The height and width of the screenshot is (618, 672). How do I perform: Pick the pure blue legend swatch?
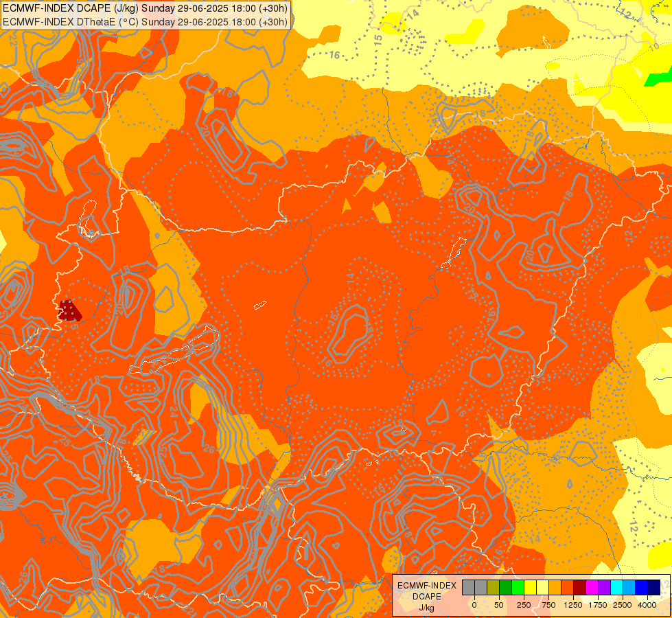pyautogui.click(x=642, y=587)
